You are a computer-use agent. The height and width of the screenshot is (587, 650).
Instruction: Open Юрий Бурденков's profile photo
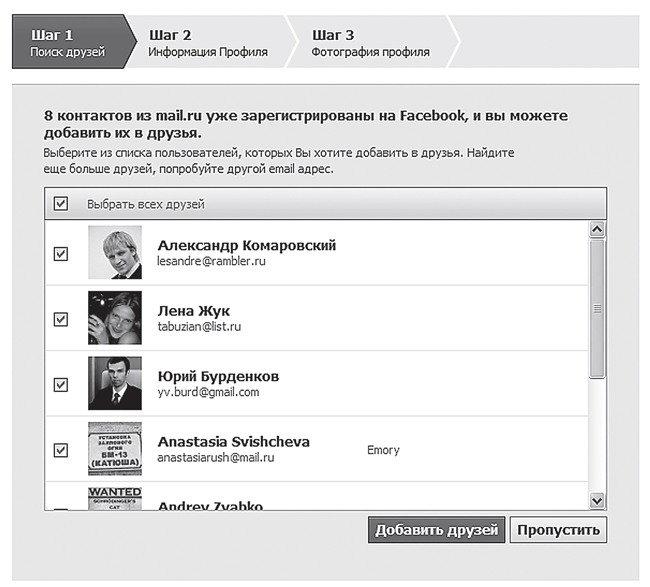pos(115,383)
